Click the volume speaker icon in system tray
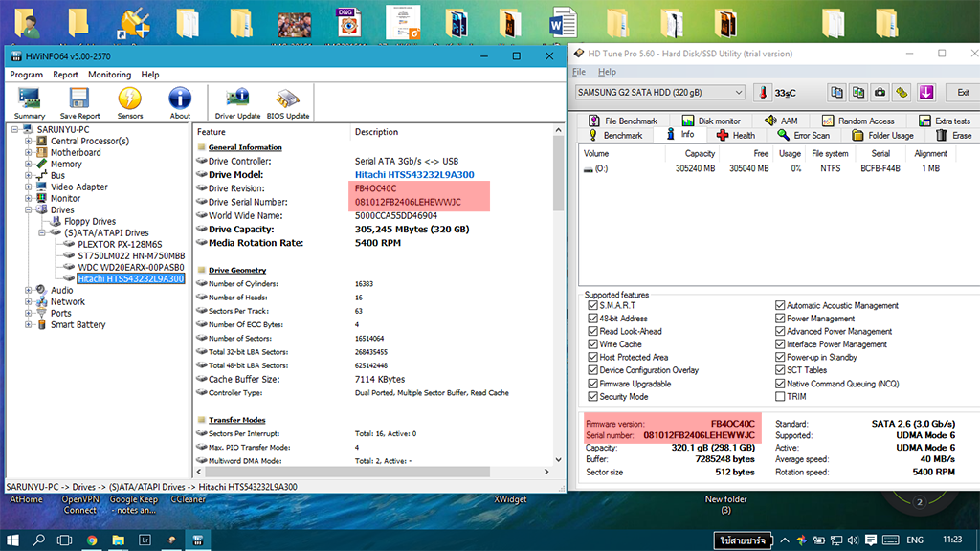This screenshot has height=551, width=980. (853, 540)
